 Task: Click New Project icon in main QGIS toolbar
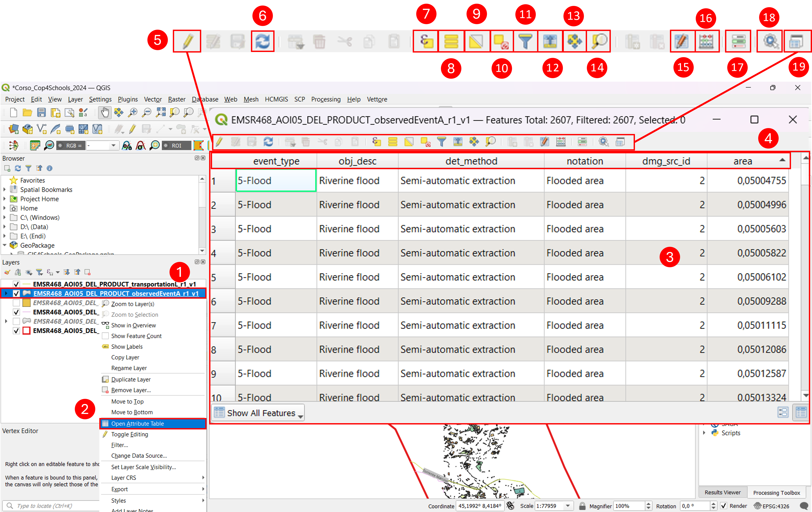13,112
